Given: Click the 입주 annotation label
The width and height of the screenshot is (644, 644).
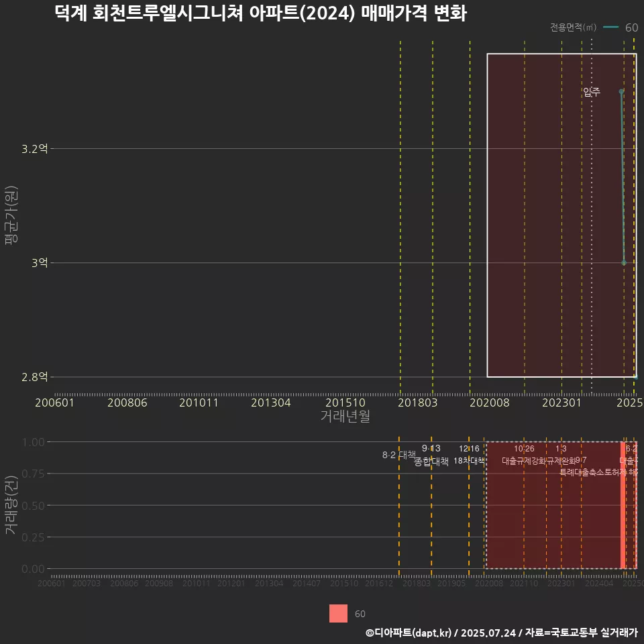Looking at the screenshot, I should (592, 92).
